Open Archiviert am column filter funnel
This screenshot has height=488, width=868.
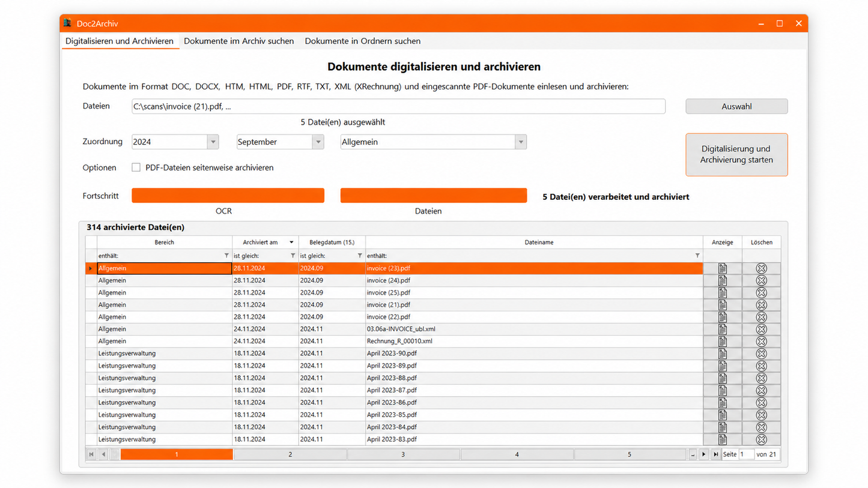pos(293,256)
